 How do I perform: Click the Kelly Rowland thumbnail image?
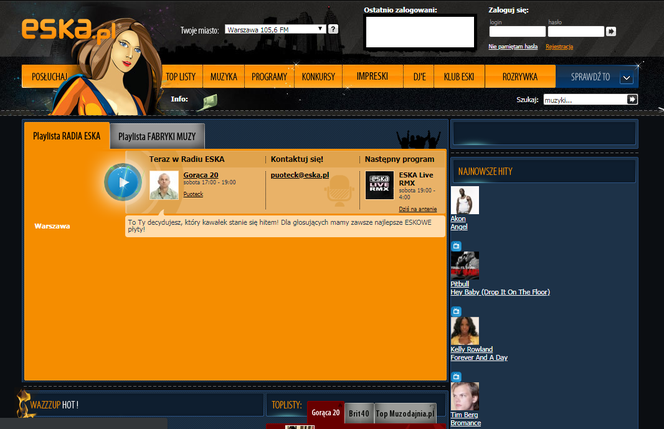point(465,331)
